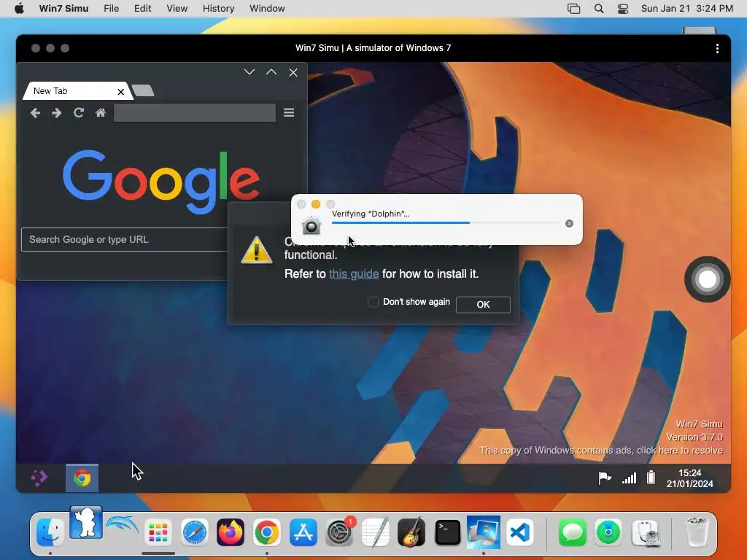Select Chrome in Win7 taskbar

(82, 478)
